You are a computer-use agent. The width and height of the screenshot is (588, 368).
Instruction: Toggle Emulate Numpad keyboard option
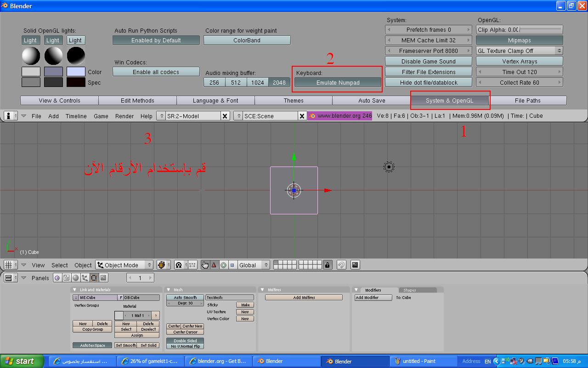338,83
